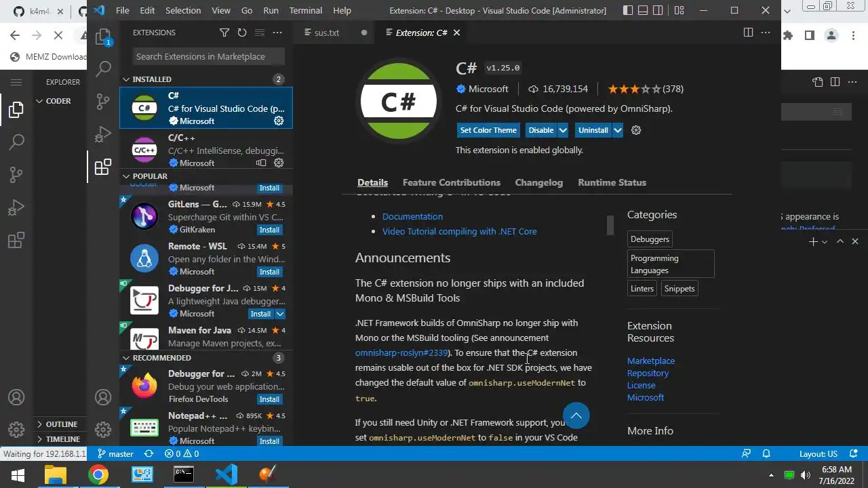
Task: Open Run and Debug view in front VS Code
Action: (103, 134)
